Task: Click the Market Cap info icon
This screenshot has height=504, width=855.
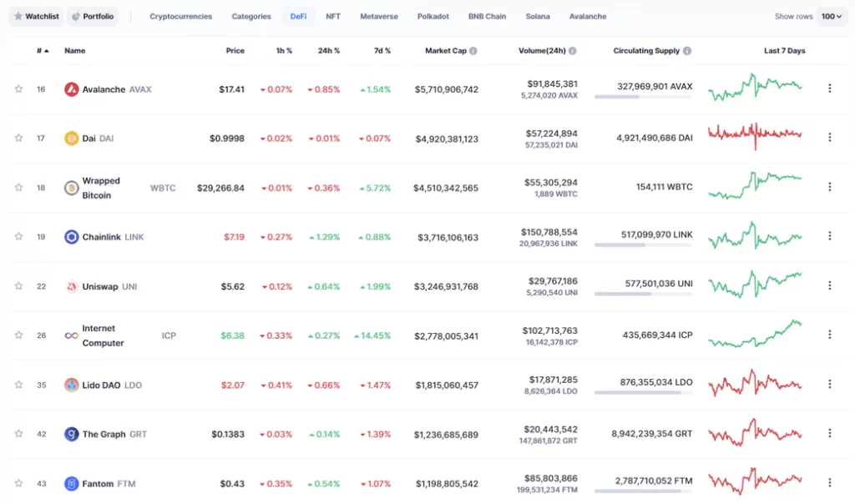Action: [473, 51]
